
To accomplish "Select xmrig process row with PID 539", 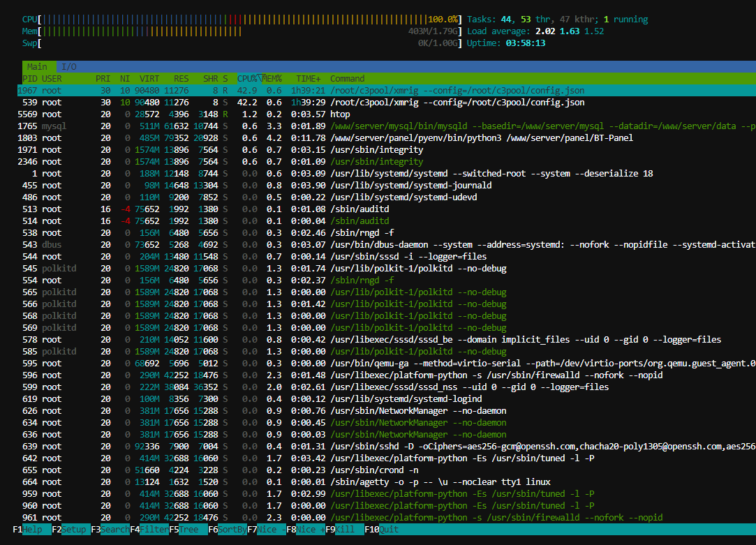I will click(x=387, y=102).
